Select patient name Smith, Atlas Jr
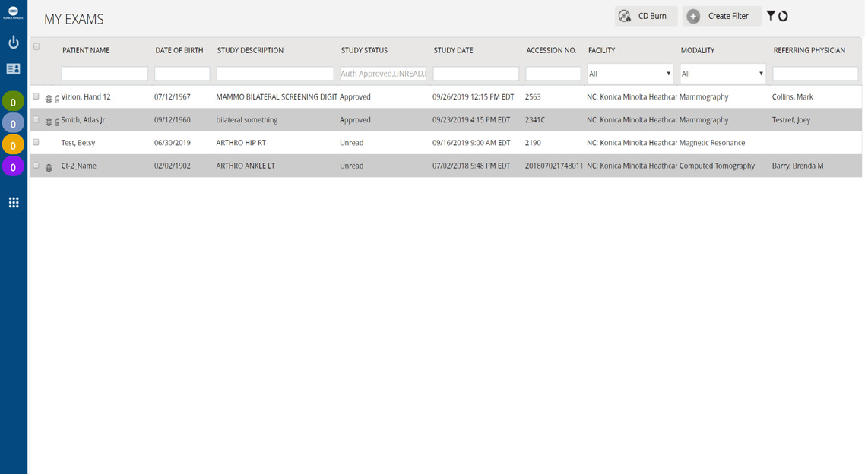 [x=83, y=119]
